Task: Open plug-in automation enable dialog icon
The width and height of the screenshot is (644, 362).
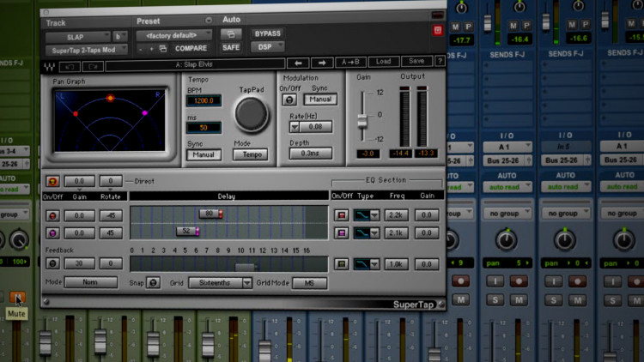Action: 231,34
